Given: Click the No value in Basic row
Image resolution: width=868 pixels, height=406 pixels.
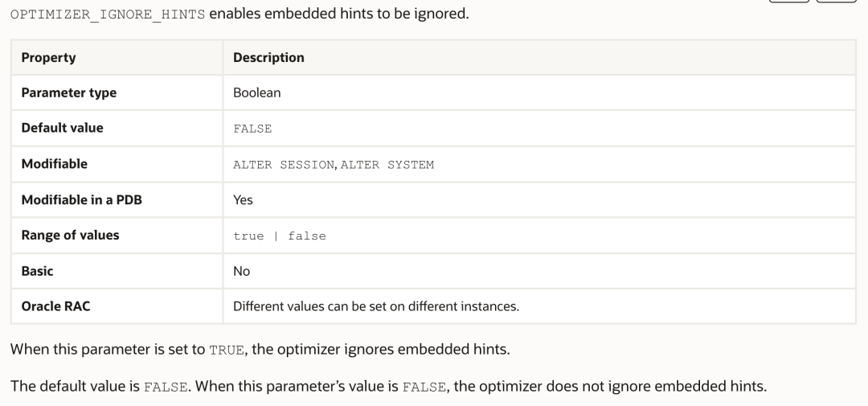Looking at the screenshot, I should pyautogui.click(x=241, y=271).
